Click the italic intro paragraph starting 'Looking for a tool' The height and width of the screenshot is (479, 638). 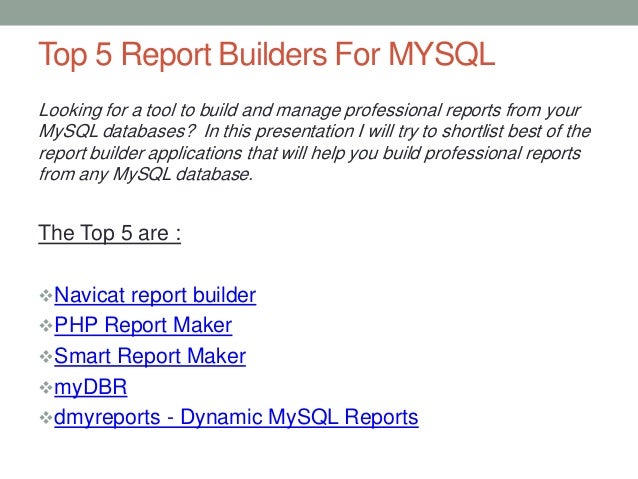[x=315, y=142]
